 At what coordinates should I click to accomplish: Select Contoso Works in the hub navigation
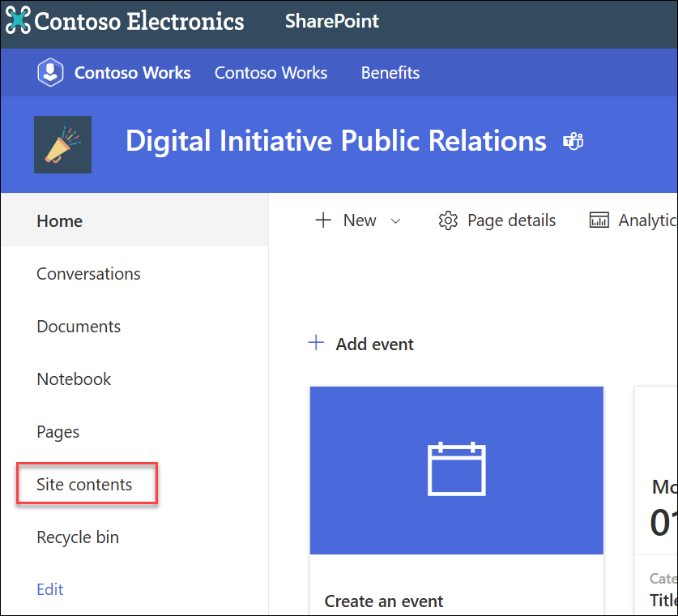tap(271, 72)
